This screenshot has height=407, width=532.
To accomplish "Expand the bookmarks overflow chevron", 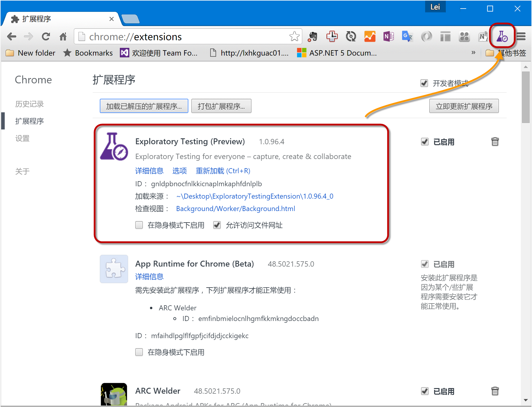I will click(x=473, y=53).
